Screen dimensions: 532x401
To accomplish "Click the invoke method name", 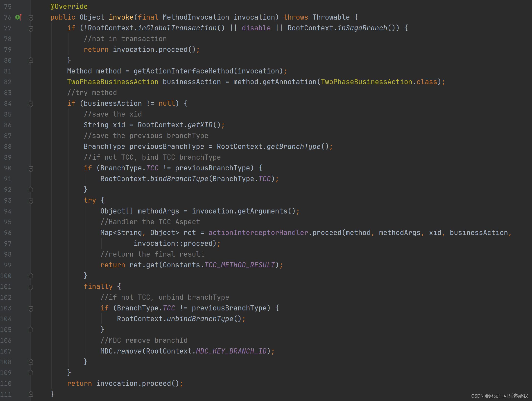I will click(121, 17).
